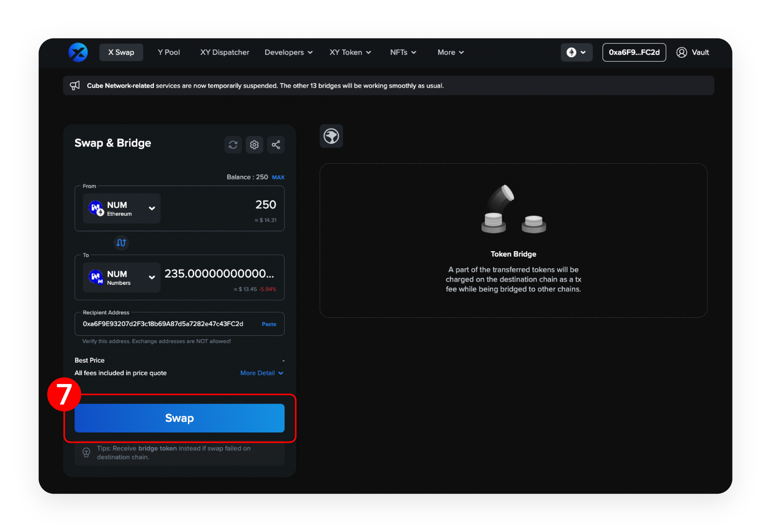Open the Vault profile icon
The height and width of the screenshot is (532, 771).
682,52
